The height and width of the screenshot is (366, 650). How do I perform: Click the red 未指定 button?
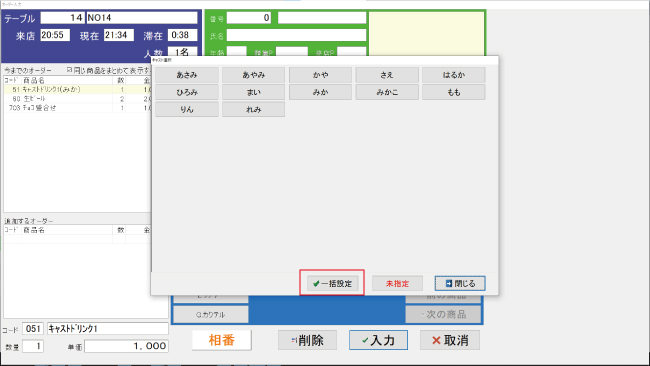397,284
